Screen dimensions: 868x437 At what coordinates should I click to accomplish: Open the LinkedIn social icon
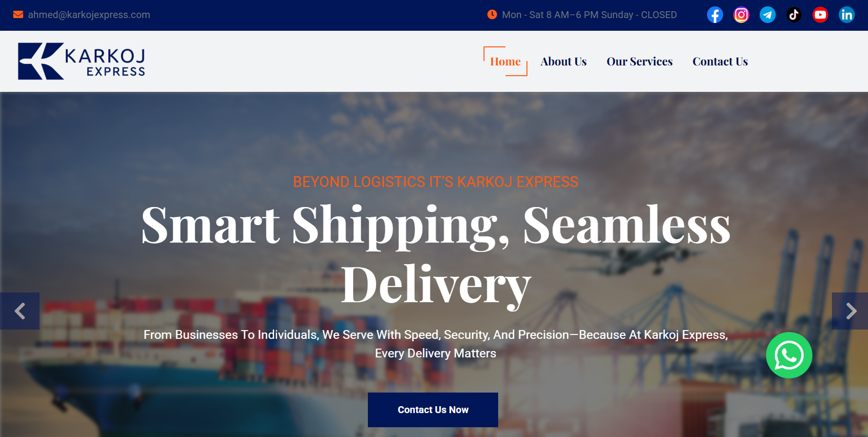pyautogui.click(x=847, y=15)
